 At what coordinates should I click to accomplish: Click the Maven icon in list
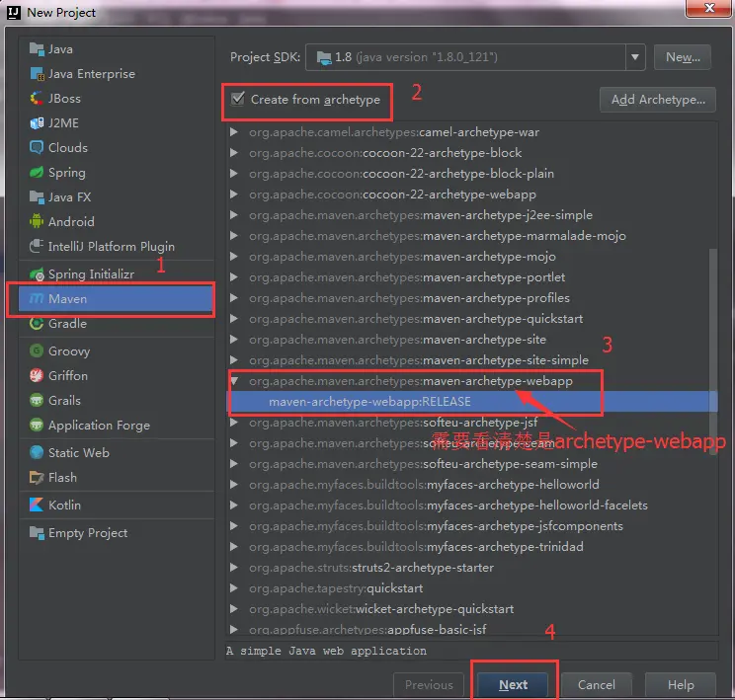coord(37,298)
